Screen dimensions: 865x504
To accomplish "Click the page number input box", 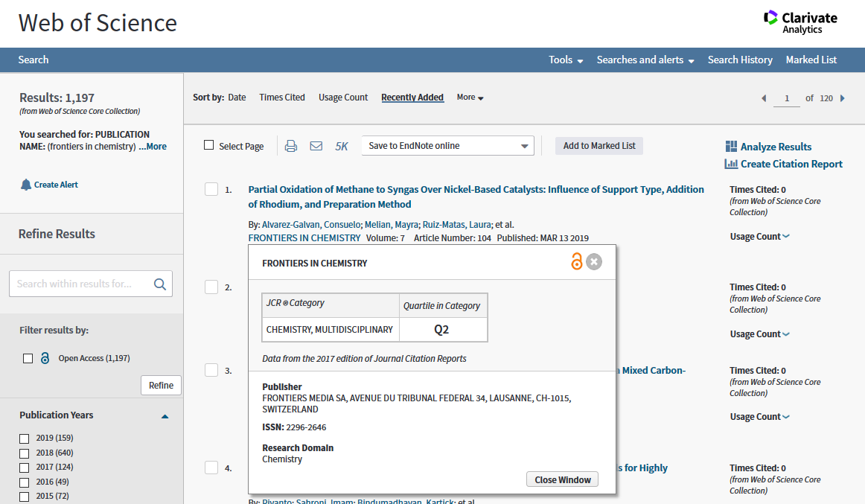I will pyautogui.click(x=787, y=98).
